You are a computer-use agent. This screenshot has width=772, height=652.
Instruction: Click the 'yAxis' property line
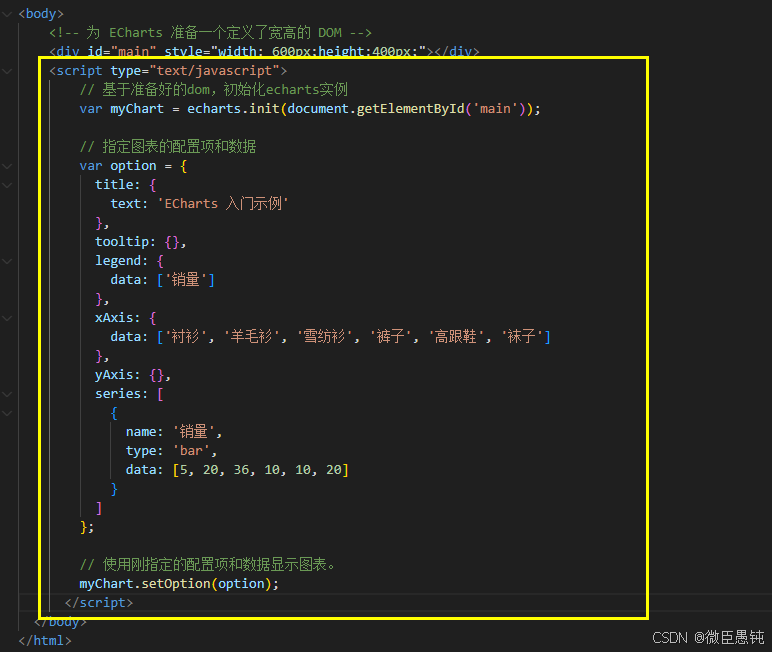[133, 375]
